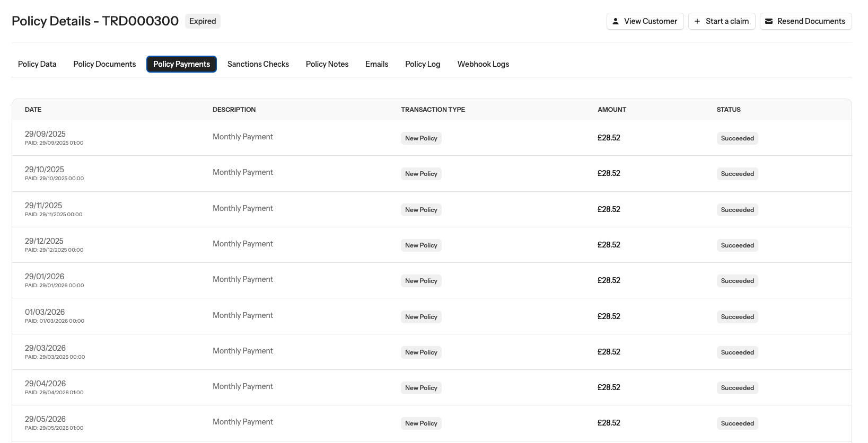Select the 29/11/2025 payment date
The width and height of the screenshot is (868, 443).
click(43, 206)
